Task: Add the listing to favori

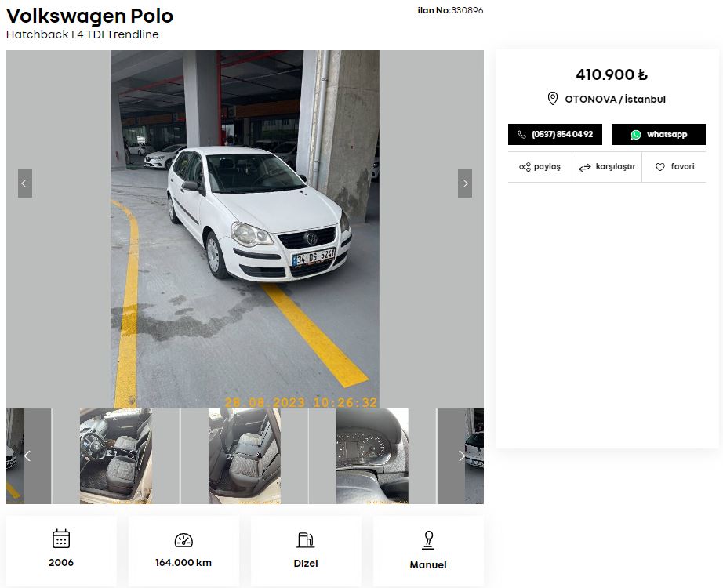Action: coord(674,166)
